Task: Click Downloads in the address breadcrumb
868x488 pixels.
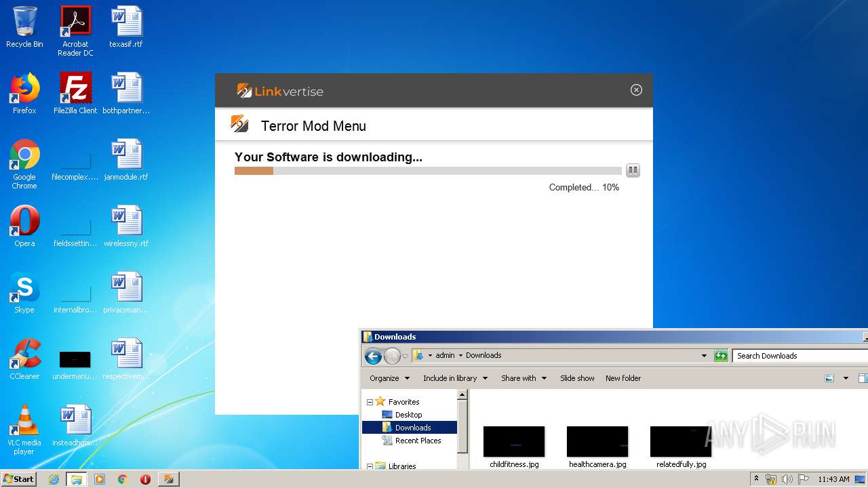Action: tap(484, 355)
